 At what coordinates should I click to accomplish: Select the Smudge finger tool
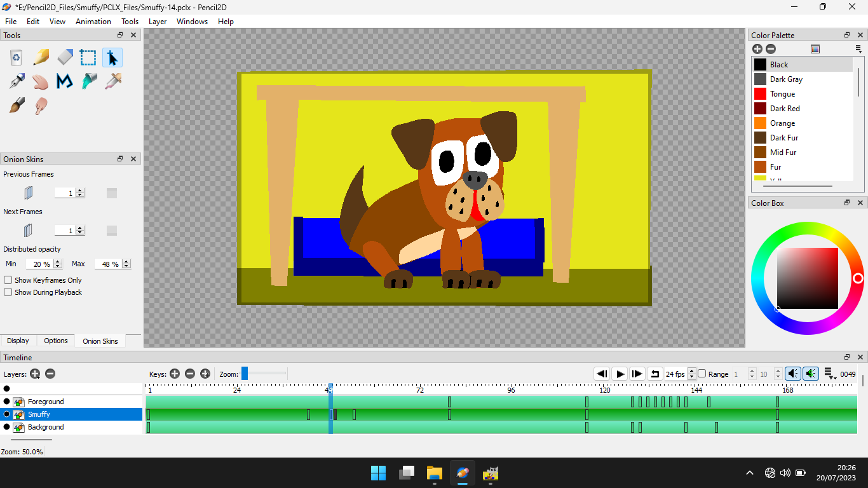coord(41,105)
